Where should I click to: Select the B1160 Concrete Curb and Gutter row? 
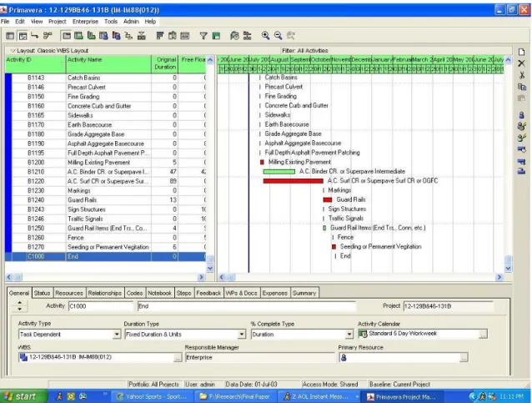pyautogui.click(x=106, y=106)
